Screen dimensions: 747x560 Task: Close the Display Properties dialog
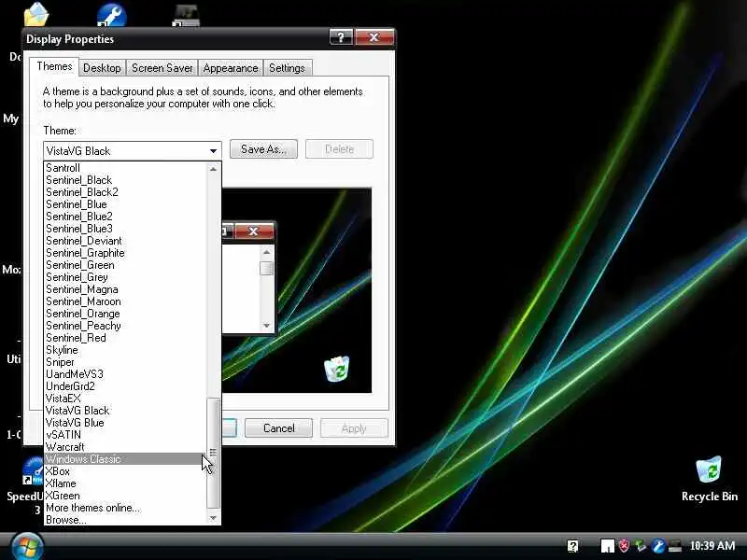tap(374, 37)
